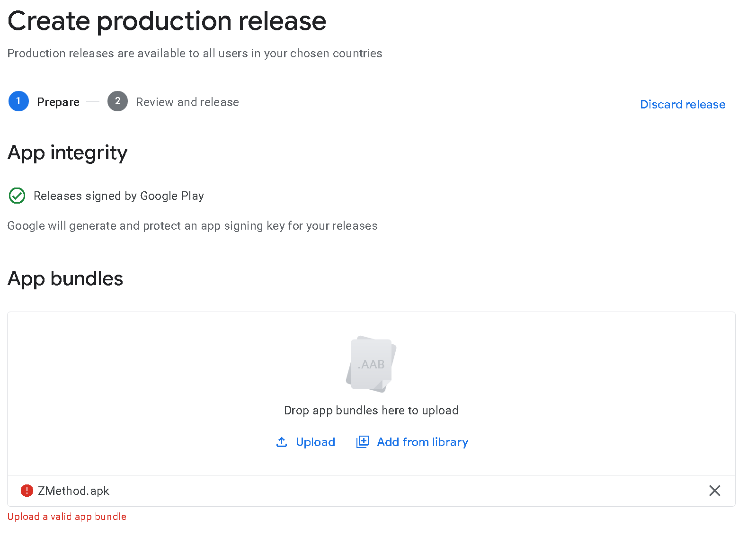This screenshot has height=537, width=756.
Task: Click the green signed-release checkmark icon
Action: tap(17, 196)
